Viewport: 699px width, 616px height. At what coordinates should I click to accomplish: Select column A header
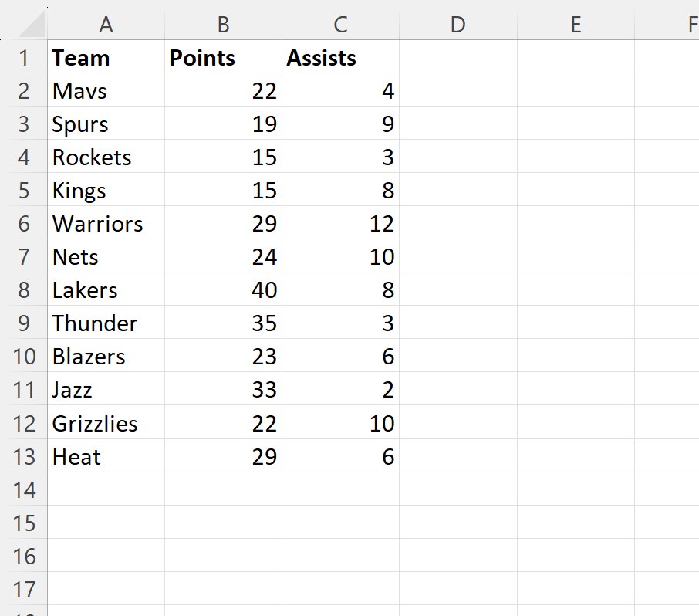(x=106, y=25)
